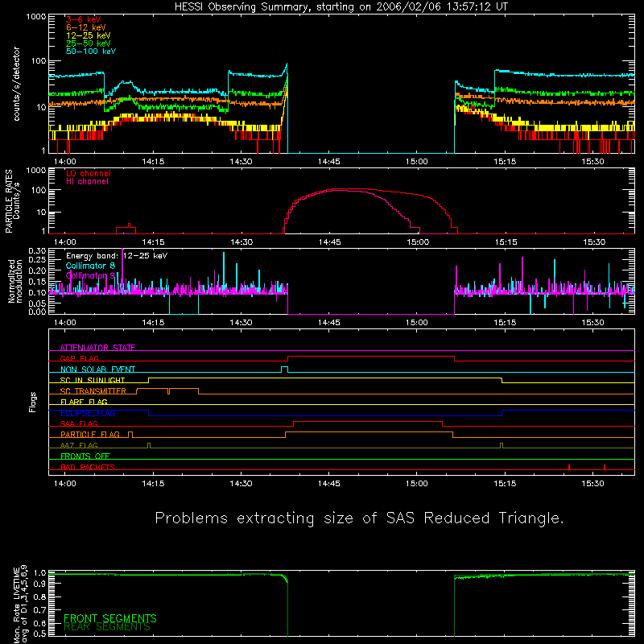The image size is (644, 644).
Task: Select the 6-12 keV legend entry
Action: pos(86,27)
